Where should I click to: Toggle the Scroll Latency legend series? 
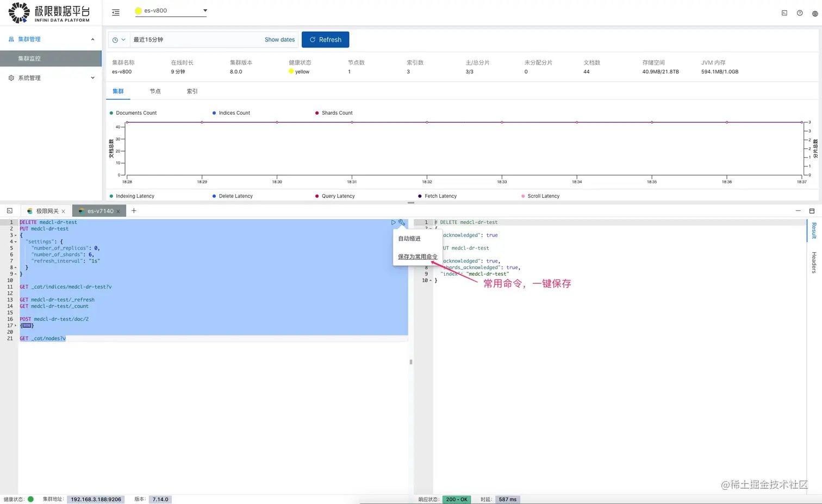(x=540, y=196)
